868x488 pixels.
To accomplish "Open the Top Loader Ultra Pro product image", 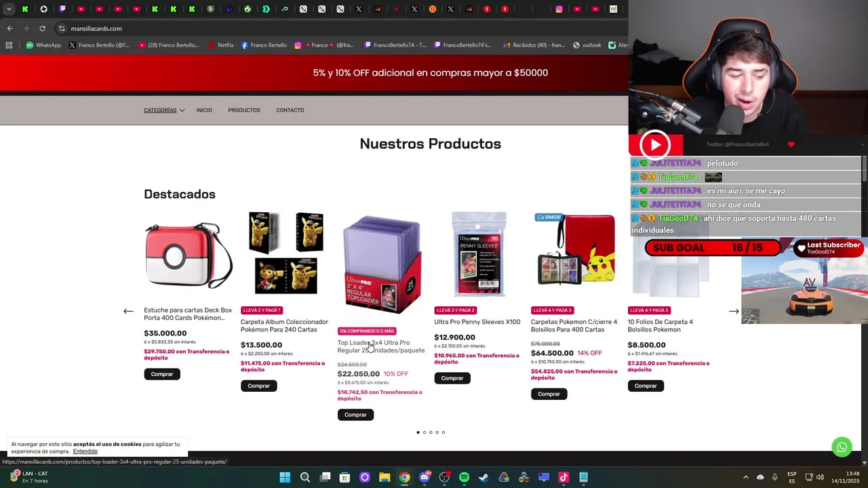I will 382,266.
